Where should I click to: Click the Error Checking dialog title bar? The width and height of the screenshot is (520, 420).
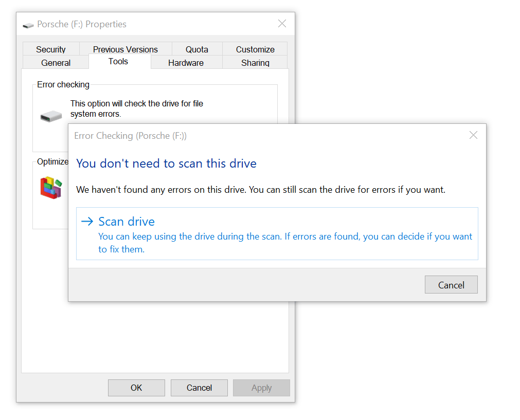click(257, 136)
